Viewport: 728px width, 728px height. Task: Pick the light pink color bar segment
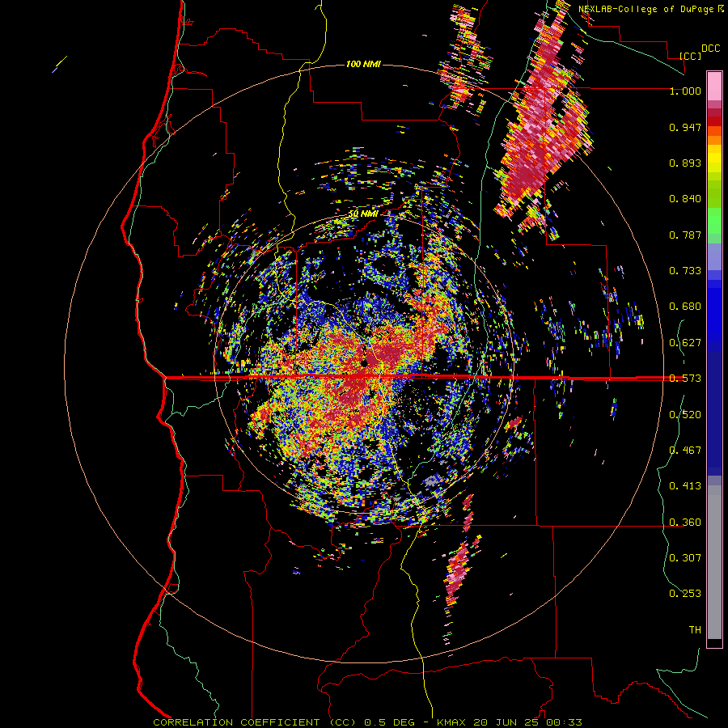pos(714,86)
